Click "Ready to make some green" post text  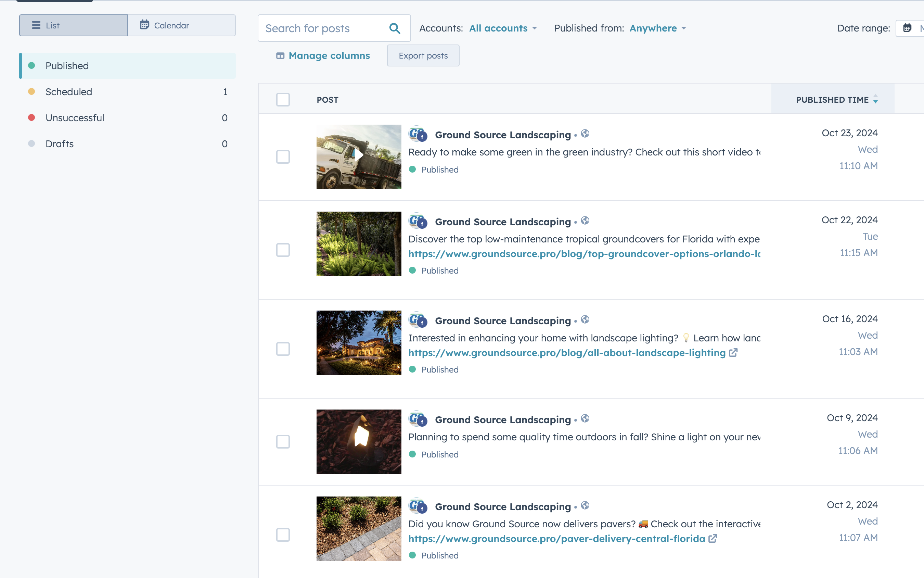click(x=585, y=152)
